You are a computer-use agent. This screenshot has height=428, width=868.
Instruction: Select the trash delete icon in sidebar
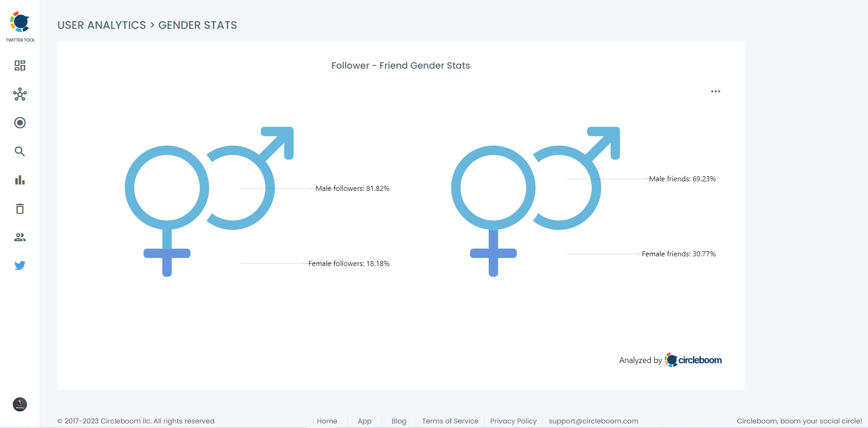[x=20, y=209]
